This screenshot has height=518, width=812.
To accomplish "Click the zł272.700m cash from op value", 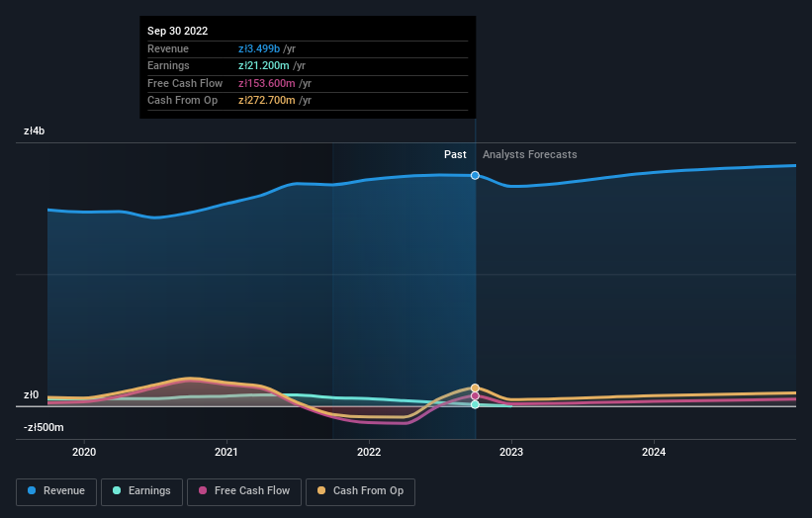I will tap(267, 101).
